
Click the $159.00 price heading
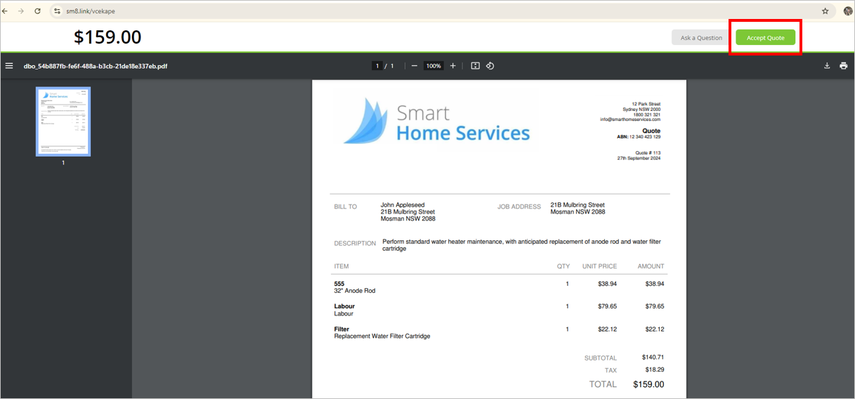pyautogui.click(x=107, y=37)
